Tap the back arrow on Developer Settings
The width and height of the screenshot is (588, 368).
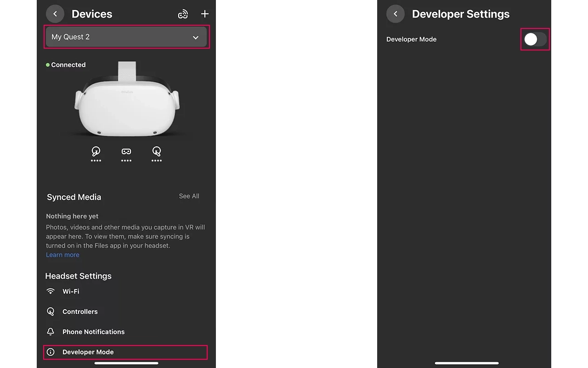[x=396, y=14]
